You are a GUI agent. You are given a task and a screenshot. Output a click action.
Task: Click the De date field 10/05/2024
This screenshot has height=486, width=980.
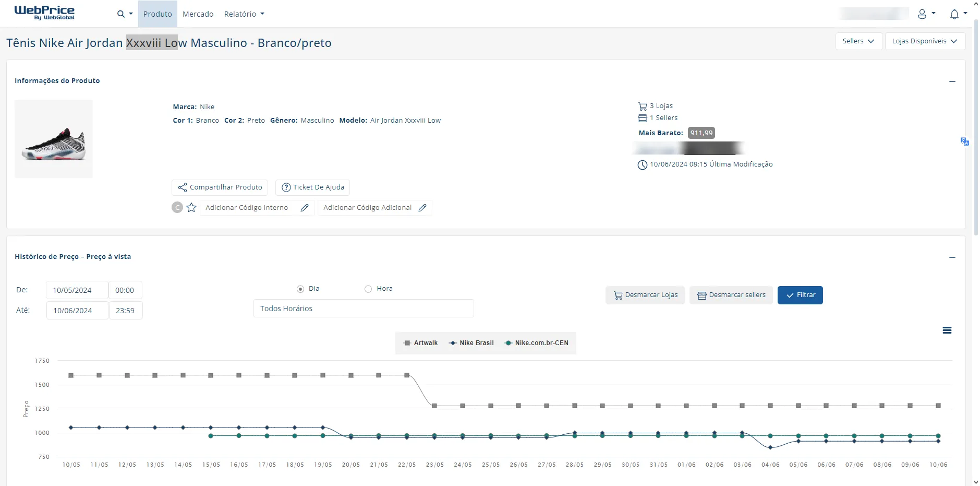(77, 290)
